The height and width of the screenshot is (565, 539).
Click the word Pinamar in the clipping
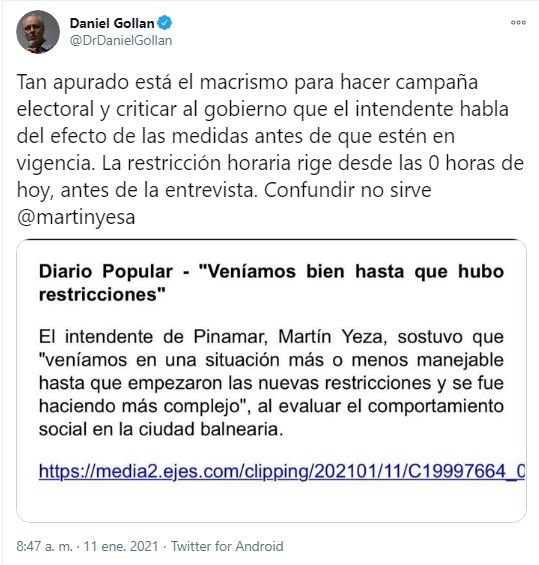coord(230,337)
